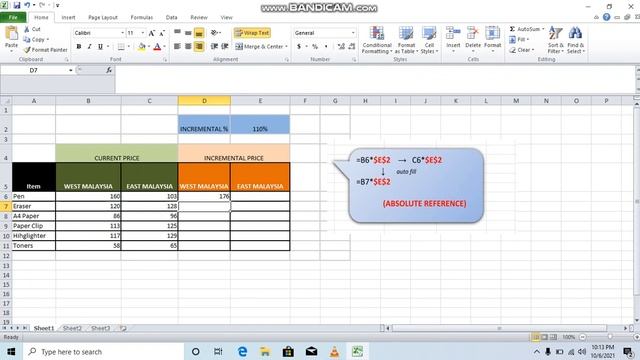The width and height of the screenshot is (640, 360).
Task: Toggle bold formatting
Action: (x=79, y=47)
